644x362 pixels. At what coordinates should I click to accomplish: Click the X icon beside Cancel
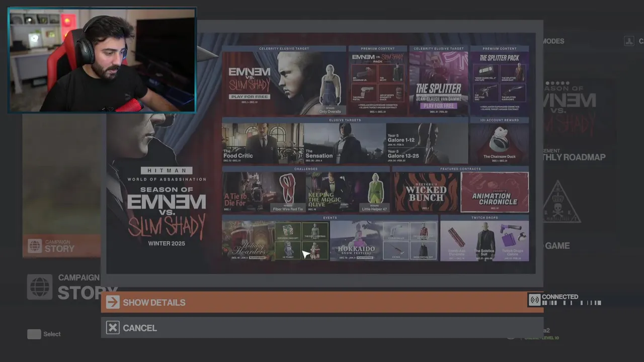(113, 328)
